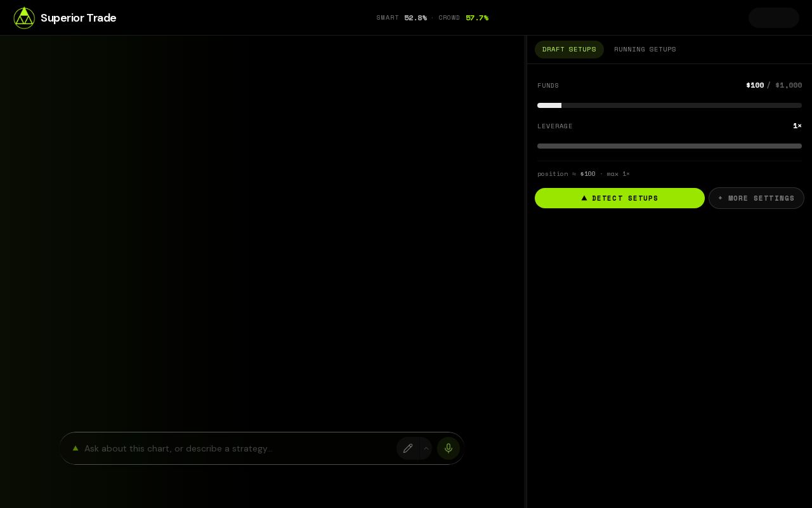Switch to the Draft Setups tab
The width and height of the screenshot is (812, 508).
pyautogui.click(x=569, y=50)
